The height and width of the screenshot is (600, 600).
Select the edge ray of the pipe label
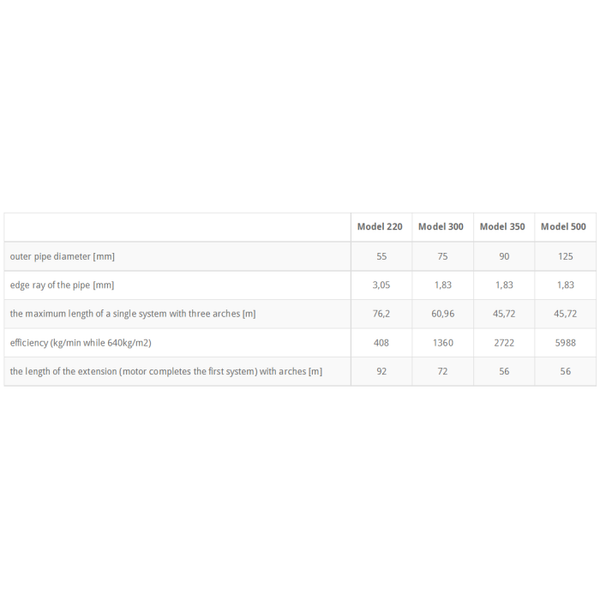[x=62, y=285]
